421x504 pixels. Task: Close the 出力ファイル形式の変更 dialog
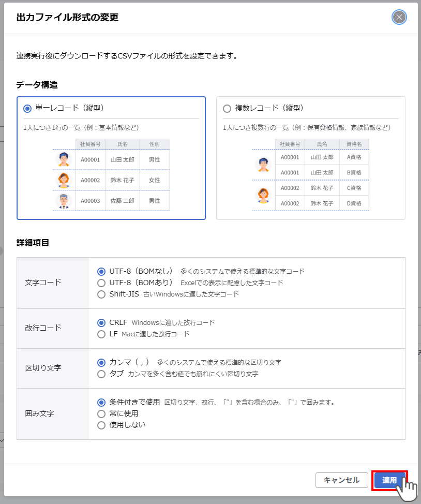399,17
